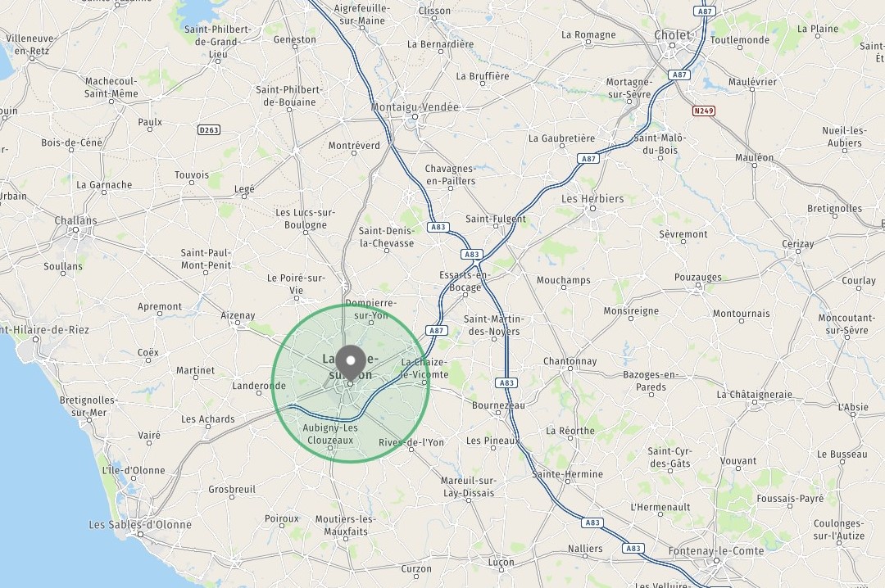Click the Fontenay-le-Comte label
885x588 pixels.
[x=715, y=550]
